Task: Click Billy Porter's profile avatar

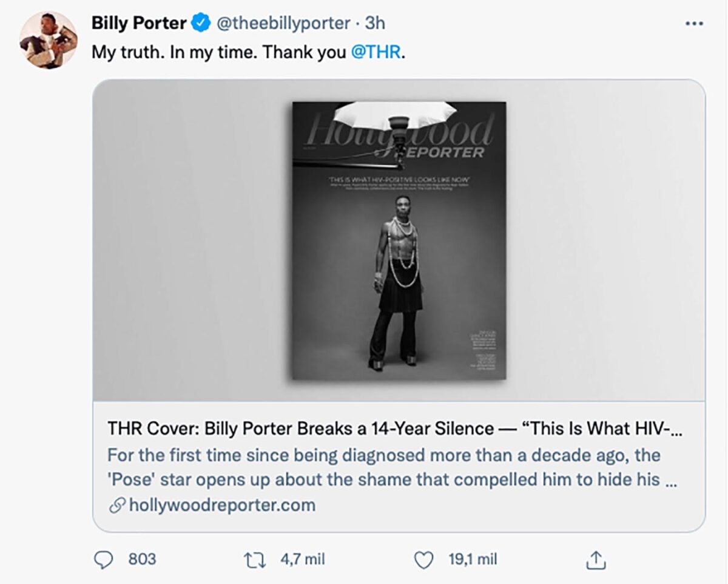Action: 48,33
